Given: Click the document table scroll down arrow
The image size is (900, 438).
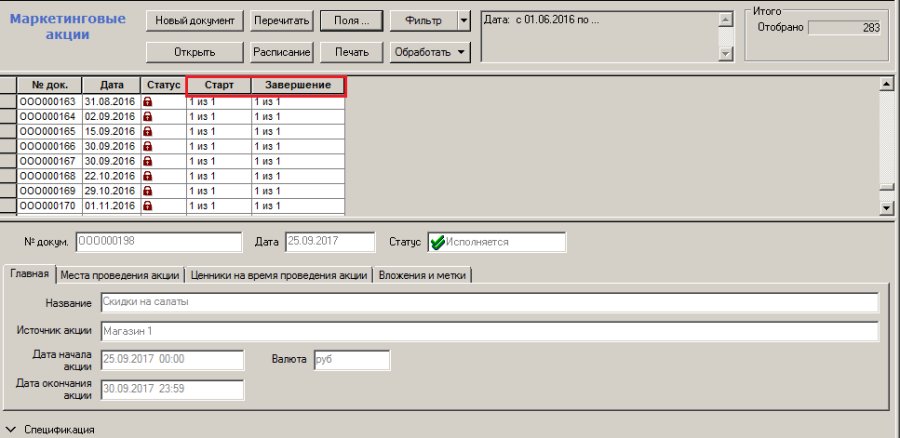Looking at the screenshot, I should click(x=887, y=208).
